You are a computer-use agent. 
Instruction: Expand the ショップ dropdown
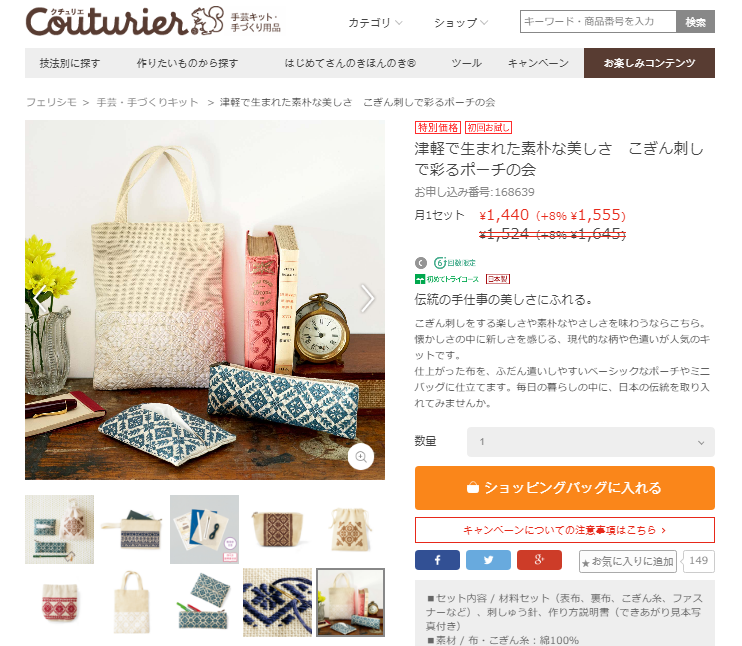coord(460,23)
